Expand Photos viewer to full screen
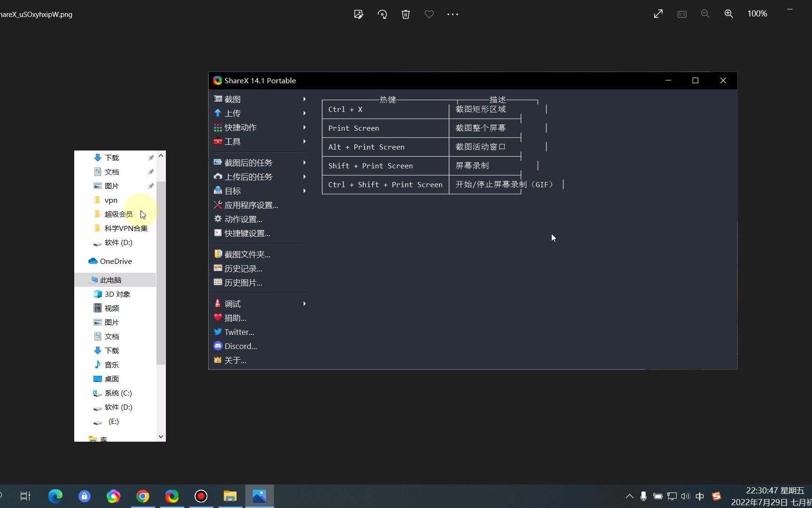The height and width of the screenshot is (508, 812). [x=658, y=14]
